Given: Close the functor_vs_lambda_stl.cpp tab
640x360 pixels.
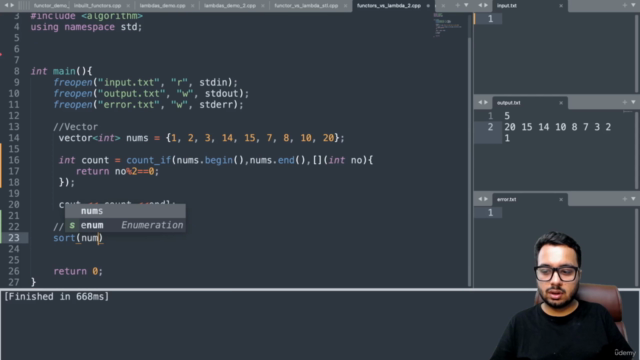Looking at the screenshot, I should click(x=345, y=6).
